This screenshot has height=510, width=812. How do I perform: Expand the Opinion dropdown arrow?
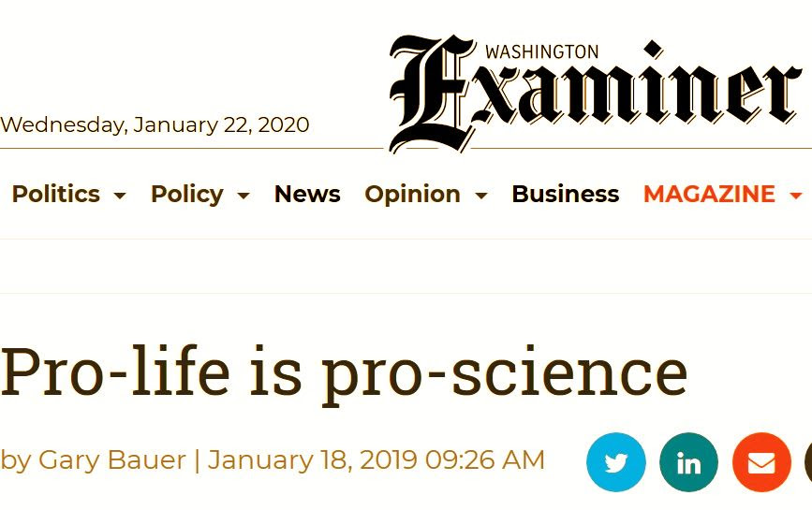[481, 196]
